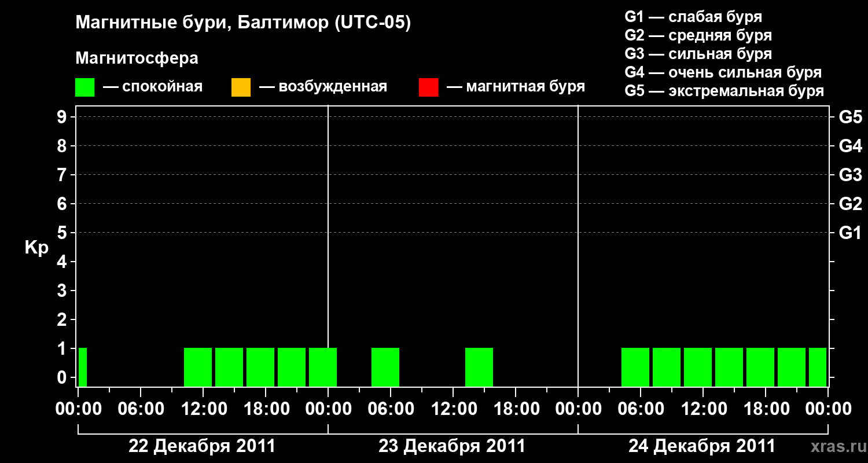
Task: Click the 'G5' right-axis label
Action: click(851, 117)
